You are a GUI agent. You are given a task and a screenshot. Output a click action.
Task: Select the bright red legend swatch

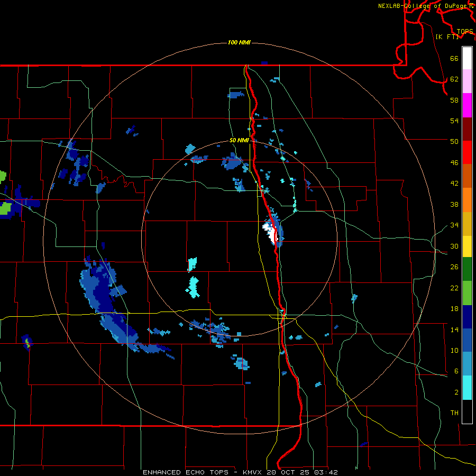(467, 152)
